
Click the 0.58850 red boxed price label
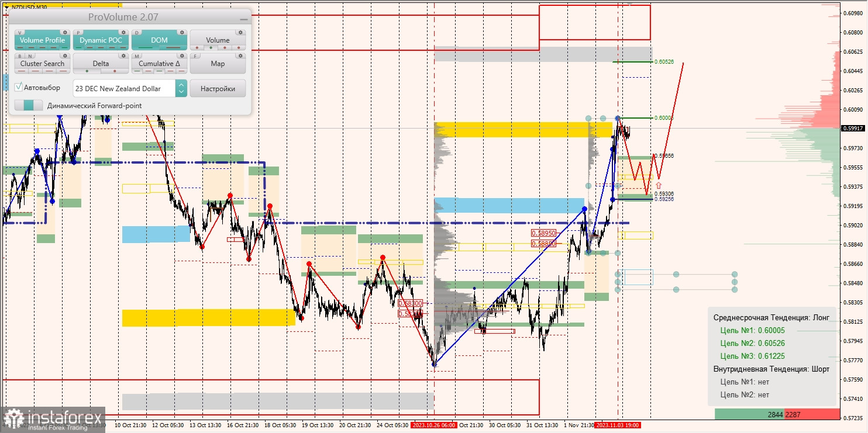pos(543,243)
